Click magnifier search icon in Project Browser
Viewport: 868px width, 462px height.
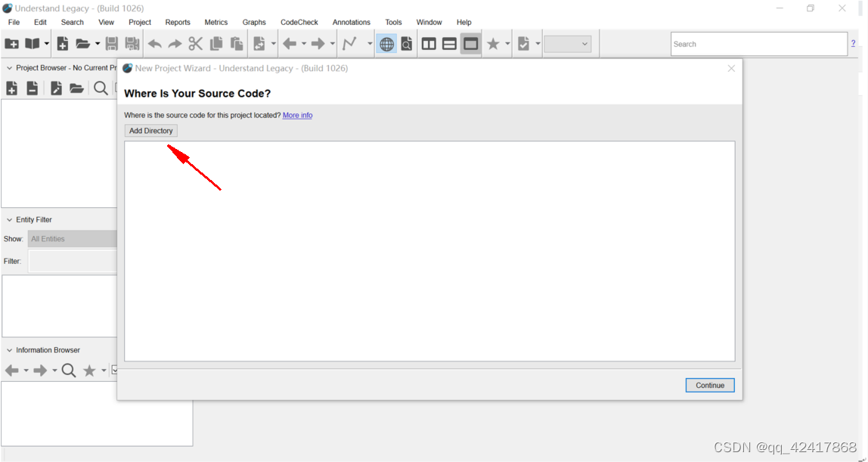coord(101,88)
